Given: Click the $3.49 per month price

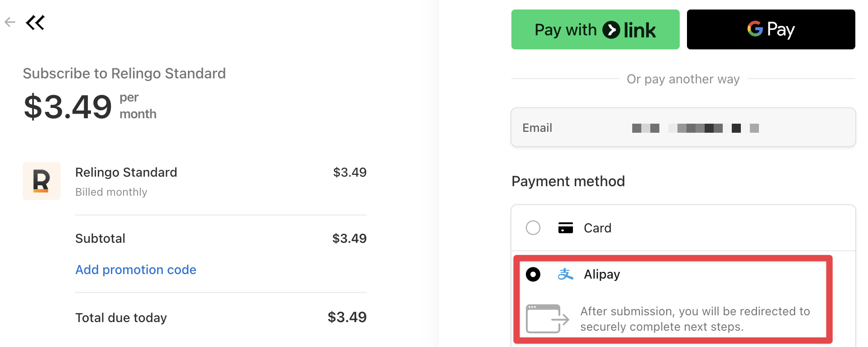Looking at the screenshot, I should tap(68, 107).
